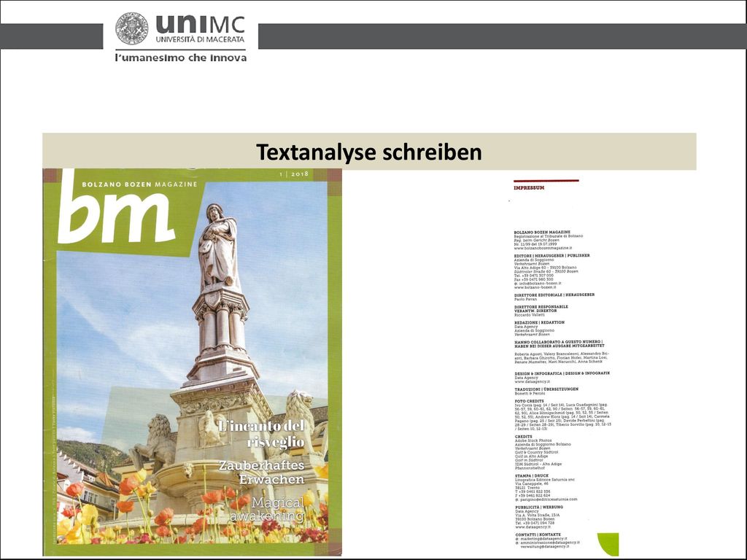The height and width of the screenshot is (560, 747).
Task: Click the marketing@dataagency.it email address
Action: pyautogui.click(x=542, y=539)
